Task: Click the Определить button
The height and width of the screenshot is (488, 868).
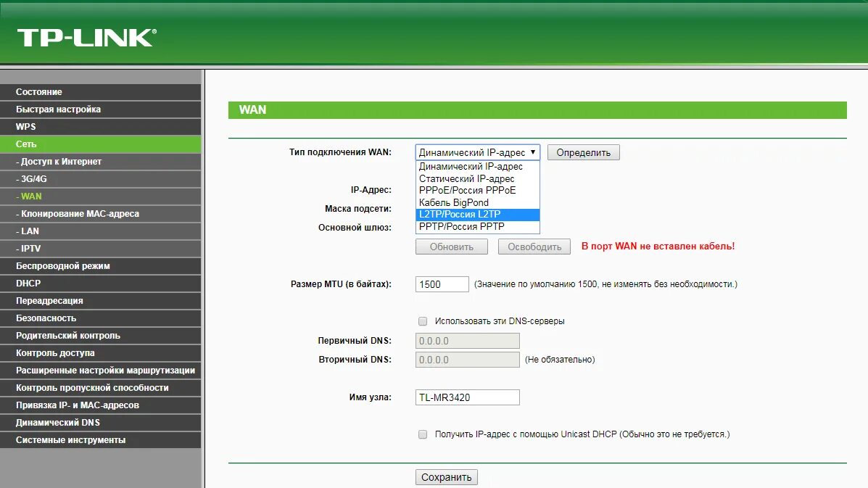Action: 584,152
